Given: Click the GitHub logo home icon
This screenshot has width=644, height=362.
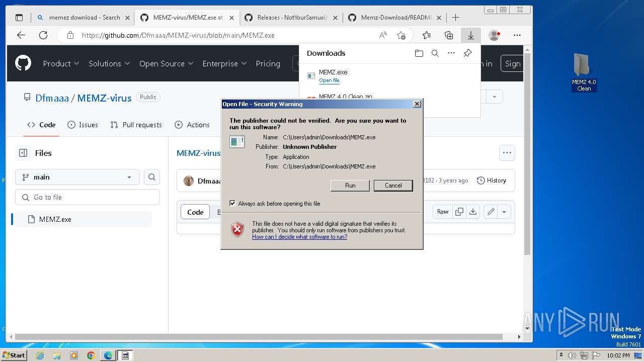Looking at the screenshot, I should 23,63.
